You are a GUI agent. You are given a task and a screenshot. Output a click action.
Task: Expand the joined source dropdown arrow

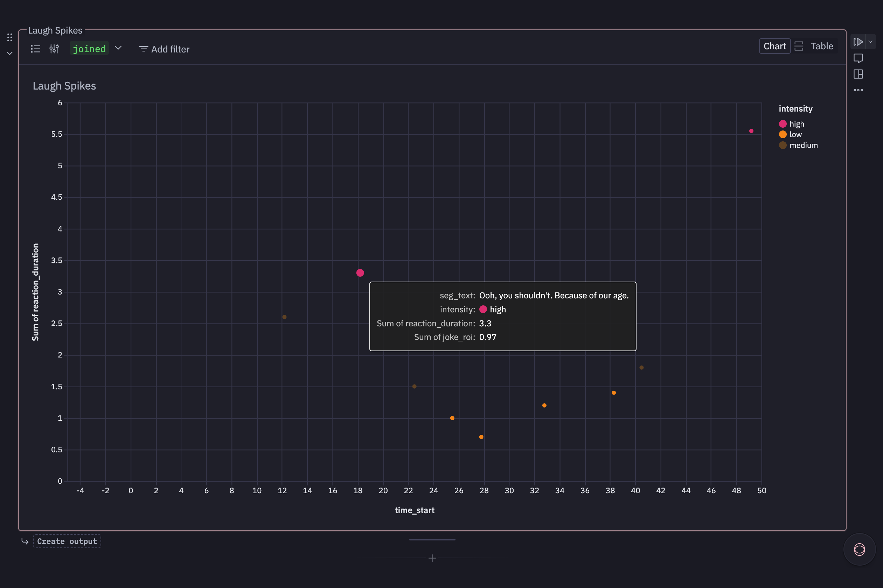118,48
